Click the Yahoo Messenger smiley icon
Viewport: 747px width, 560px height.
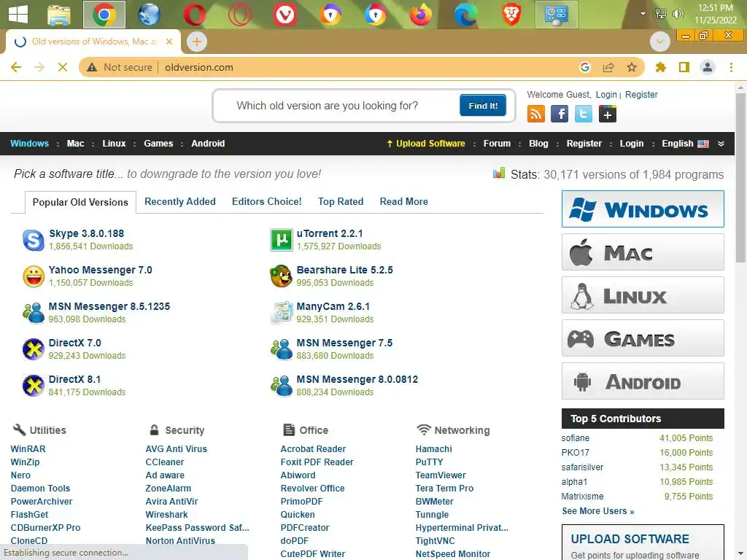[34, 276]
